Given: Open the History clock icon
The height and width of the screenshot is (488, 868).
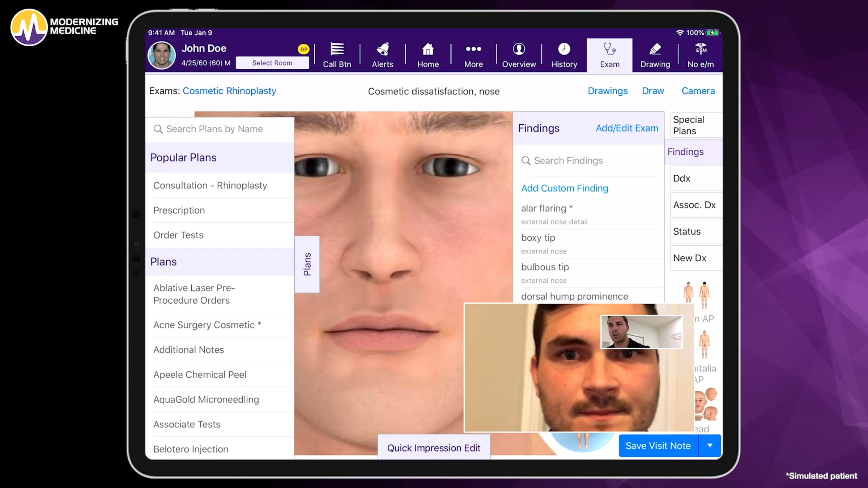Looking at the screenshot, I should coord(564,49).
